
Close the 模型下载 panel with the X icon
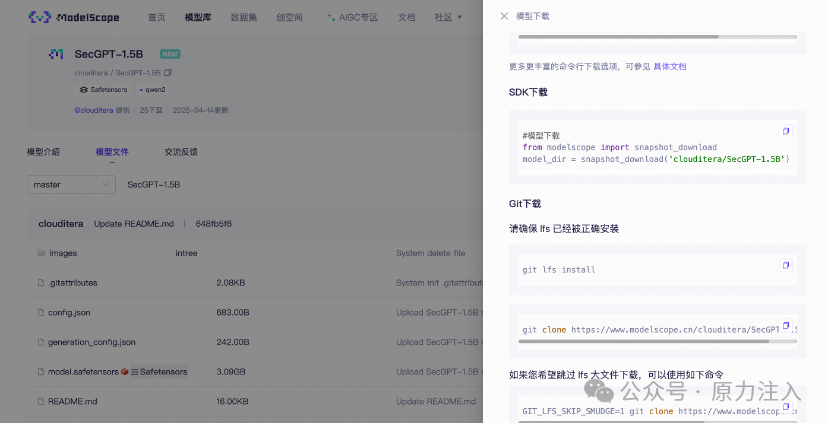coord(504,16)
